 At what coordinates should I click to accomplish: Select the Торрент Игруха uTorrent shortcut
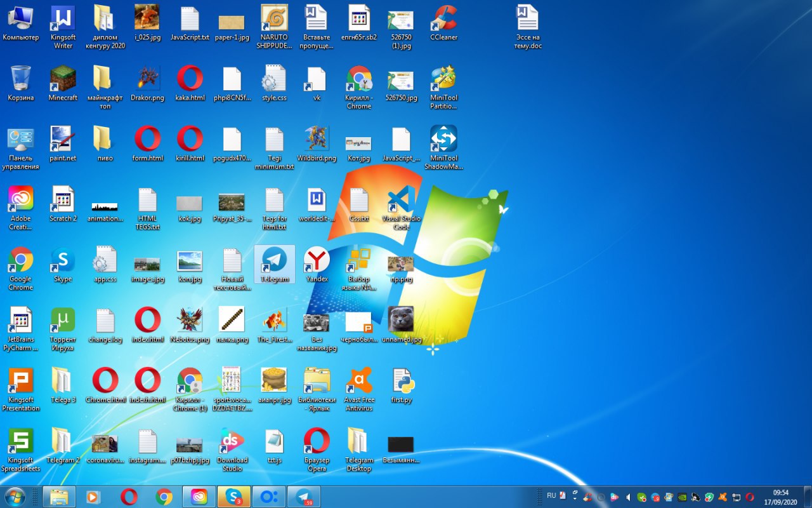(63, 329)
